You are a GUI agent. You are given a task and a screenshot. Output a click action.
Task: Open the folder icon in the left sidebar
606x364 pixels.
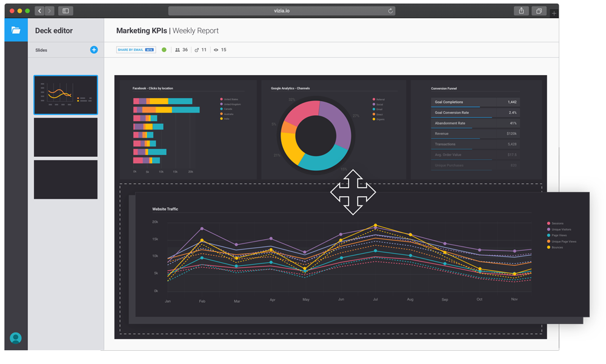pos(16,30)
